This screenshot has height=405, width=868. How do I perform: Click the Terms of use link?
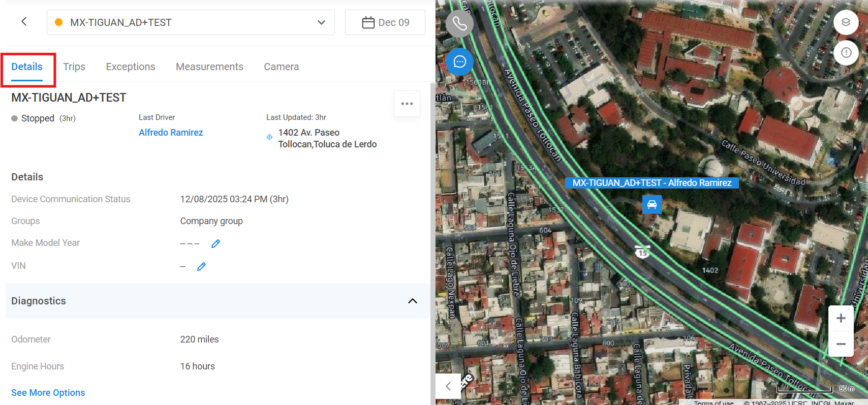click(x=714, y=402)
